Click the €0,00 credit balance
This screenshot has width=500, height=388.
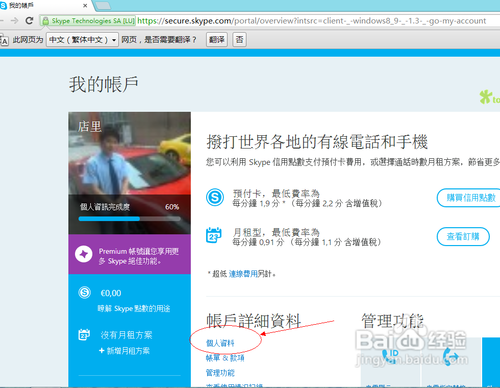[111, 293]
